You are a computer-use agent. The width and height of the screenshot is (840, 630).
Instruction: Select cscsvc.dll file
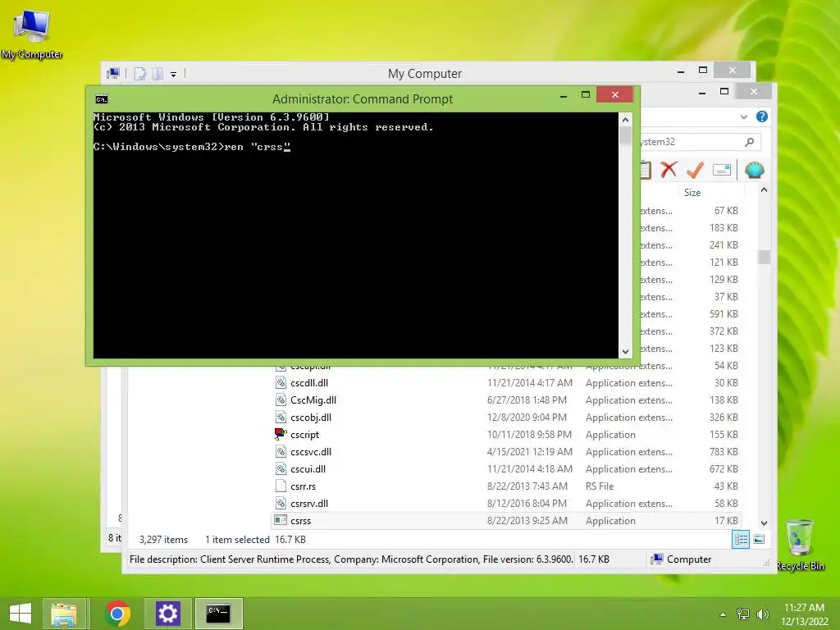point(311,452)
